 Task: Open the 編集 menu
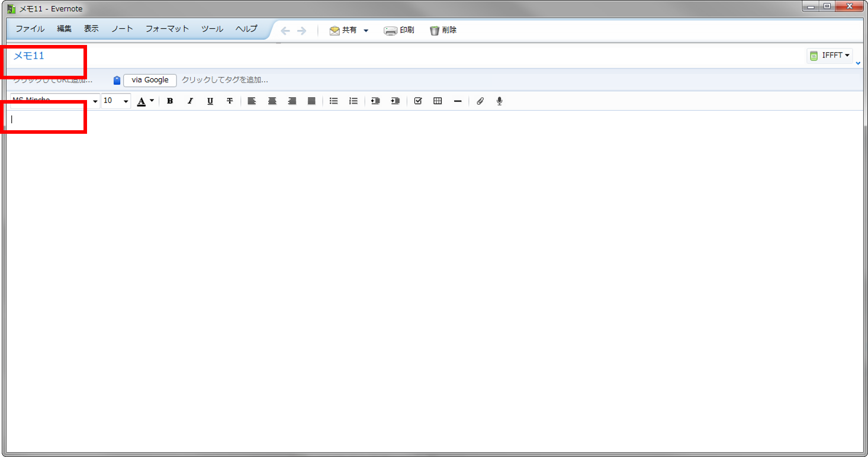coord(64,28)
